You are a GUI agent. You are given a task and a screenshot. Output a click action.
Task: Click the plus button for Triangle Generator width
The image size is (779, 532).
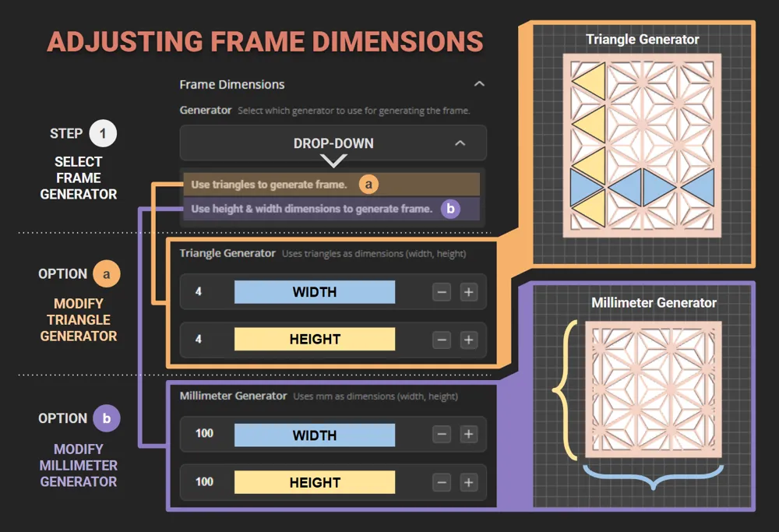468,293
